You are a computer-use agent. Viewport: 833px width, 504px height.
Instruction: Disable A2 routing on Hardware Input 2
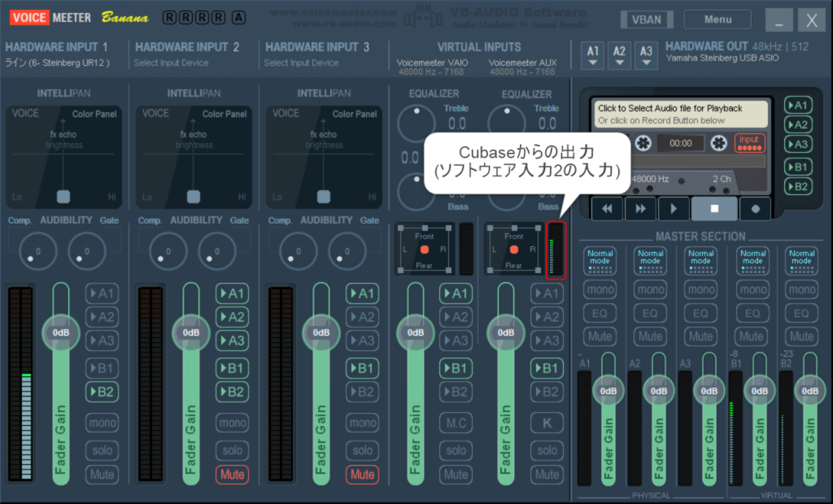(x=232, y=317)
